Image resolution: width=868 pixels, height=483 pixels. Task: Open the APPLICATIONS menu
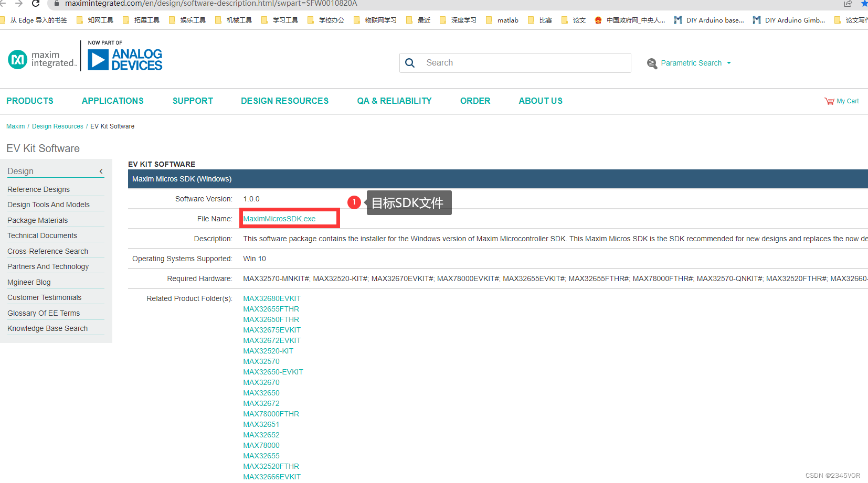click(x=113, y=101)
